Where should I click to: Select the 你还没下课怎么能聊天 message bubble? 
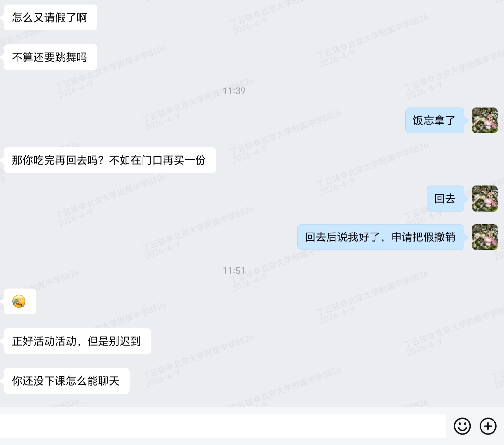[67, 381]
